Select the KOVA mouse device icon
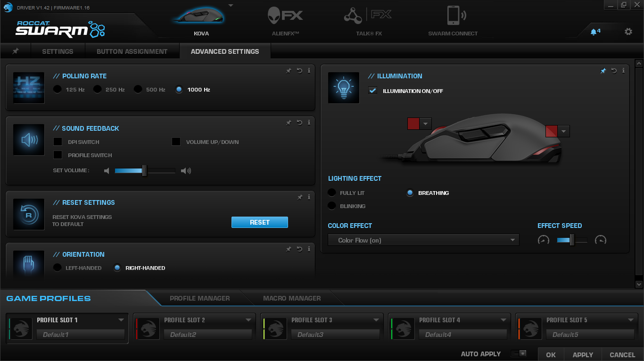The height and width of the screenshot is (361, 644). 198,16
